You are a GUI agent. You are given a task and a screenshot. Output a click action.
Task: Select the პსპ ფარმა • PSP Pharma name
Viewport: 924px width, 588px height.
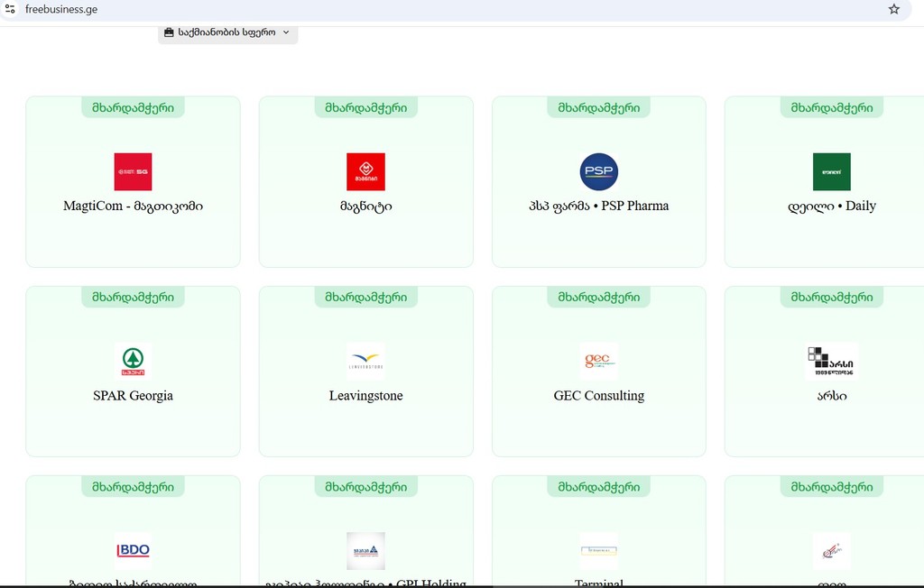(599, 207)
